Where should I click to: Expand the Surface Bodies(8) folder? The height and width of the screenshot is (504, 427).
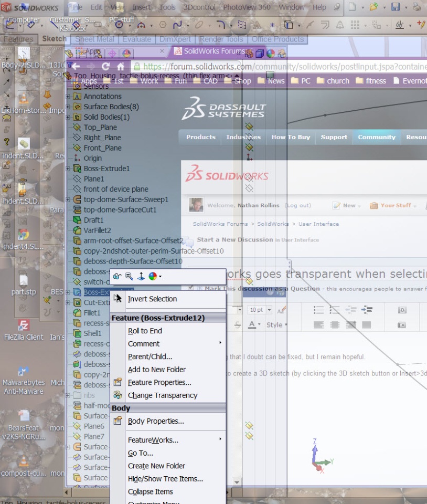click(x=68, y=107)
